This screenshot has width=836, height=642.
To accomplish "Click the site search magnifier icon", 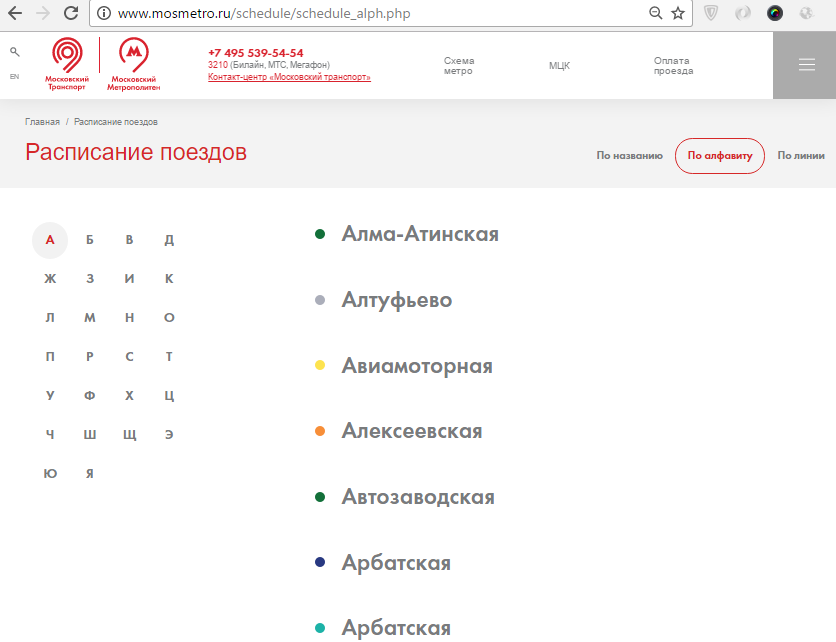I will point(14,52).
